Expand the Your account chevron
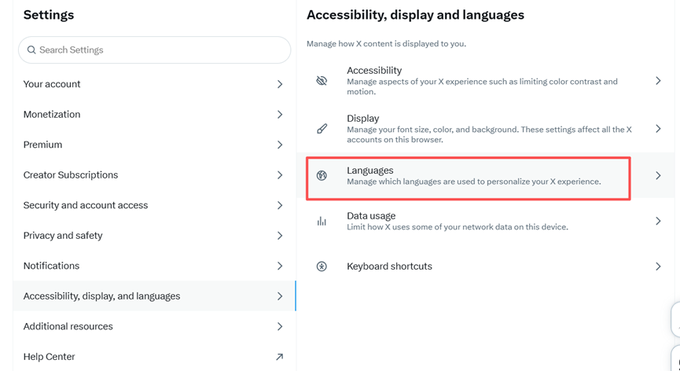 pyautogui.click(x=280, y=84)
